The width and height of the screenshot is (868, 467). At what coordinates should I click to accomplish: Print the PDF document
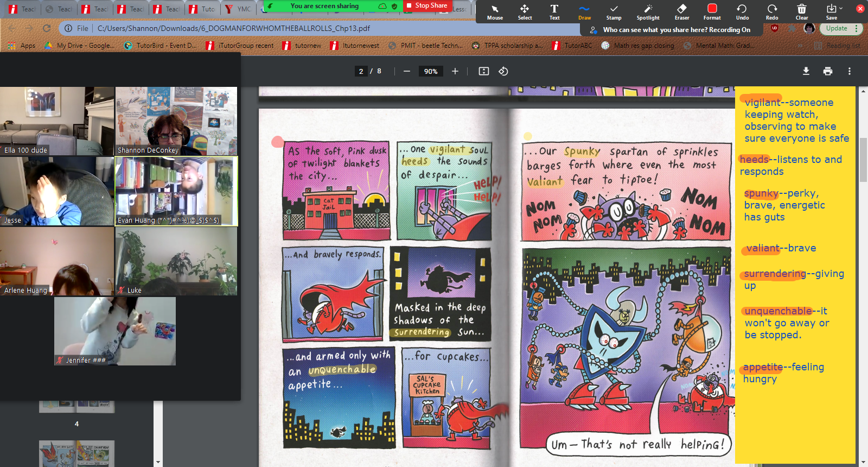click(x=828, y=71)
